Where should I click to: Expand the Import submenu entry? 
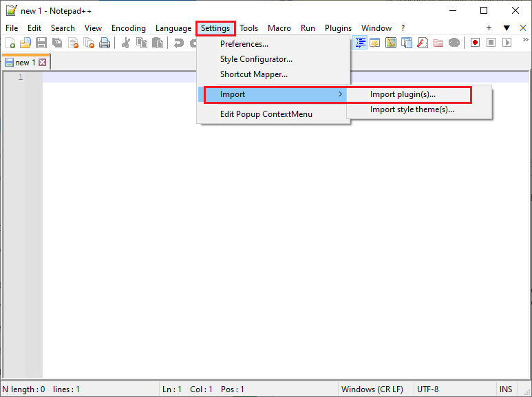tap(274, 94)
